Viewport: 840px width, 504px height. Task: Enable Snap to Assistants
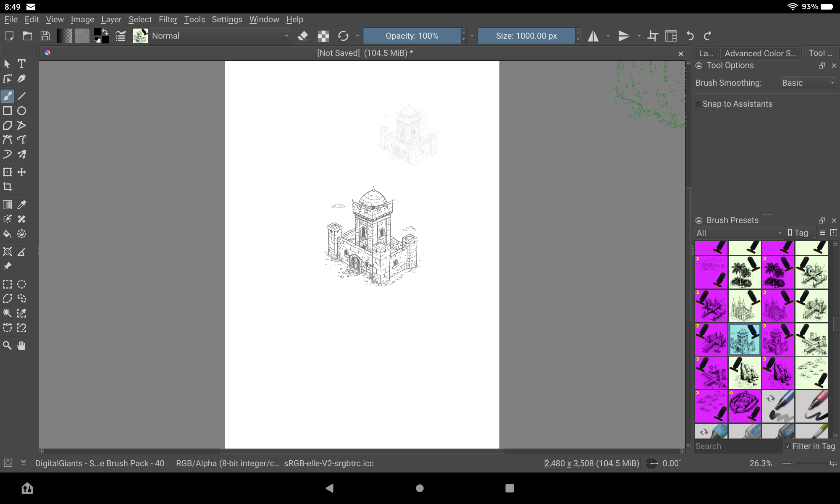pyautogui.click(x=698, y=104)
